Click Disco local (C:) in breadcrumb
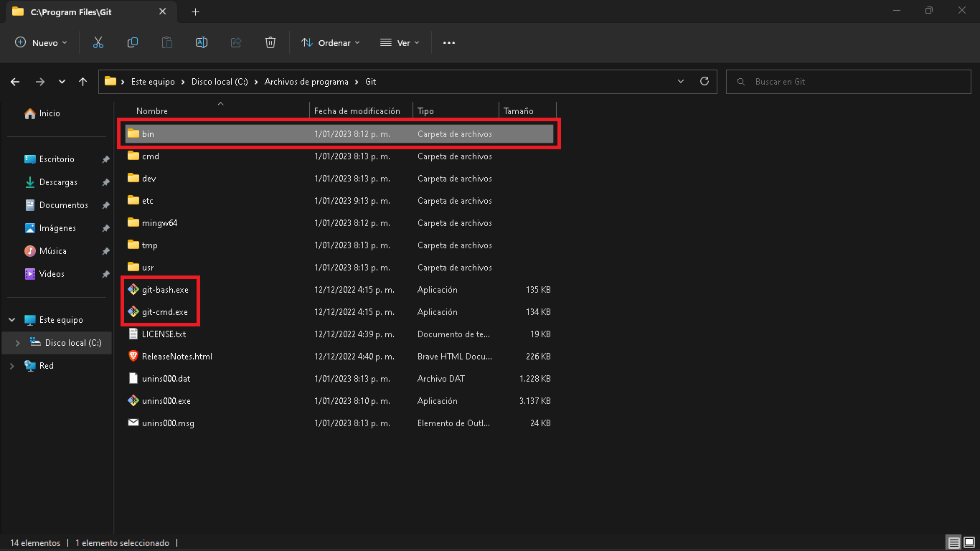This screenshot has height=551, width=980. (220, 82)
